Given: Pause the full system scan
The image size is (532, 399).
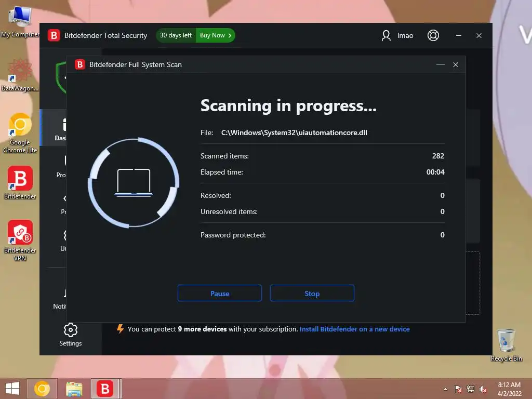Looking at the screenshot, I should [220, 293].
